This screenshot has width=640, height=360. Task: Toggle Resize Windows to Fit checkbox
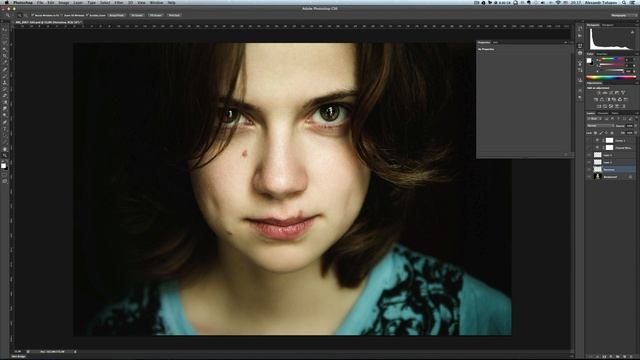33,15
